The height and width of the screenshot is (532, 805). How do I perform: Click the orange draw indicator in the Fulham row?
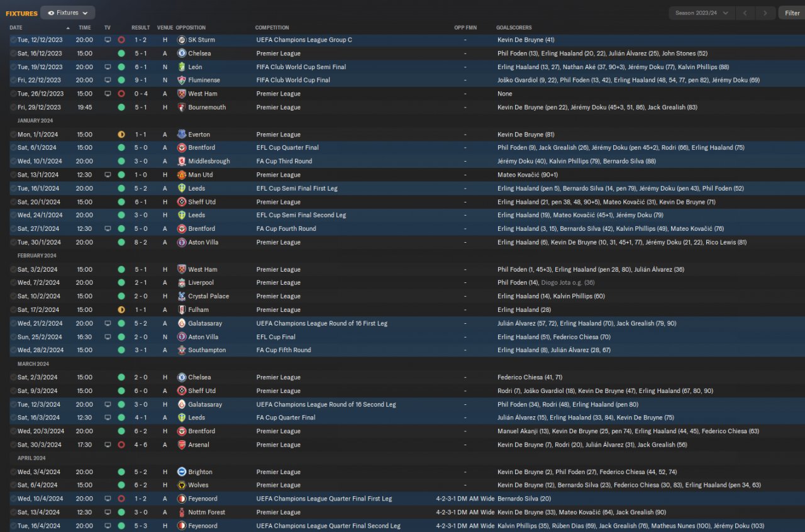tap(121, 310)
